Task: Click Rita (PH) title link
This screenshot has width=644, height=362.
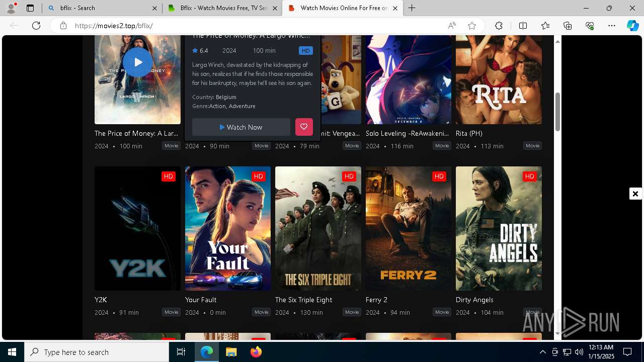Action: point(469,133)
